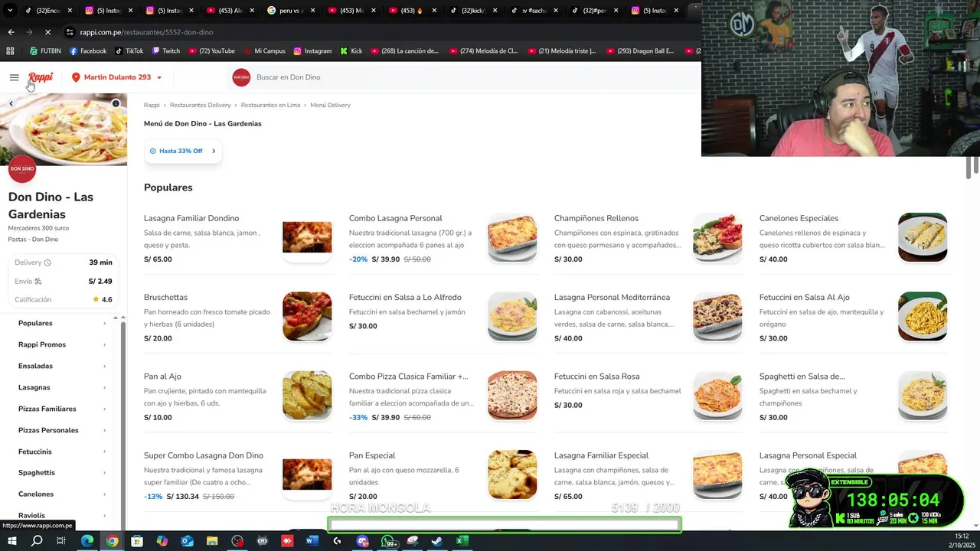Click the Don Dino round logo badge

22,169
